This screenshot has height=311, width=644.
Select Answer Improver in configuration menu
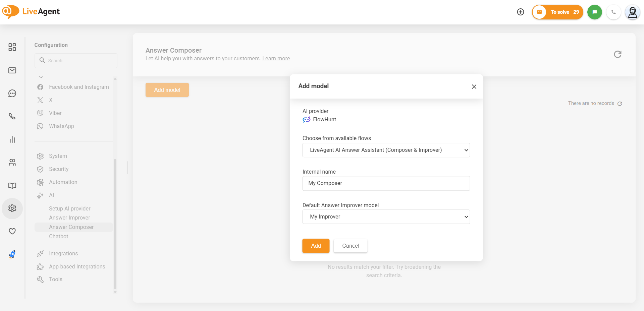[x=69, y=218]
